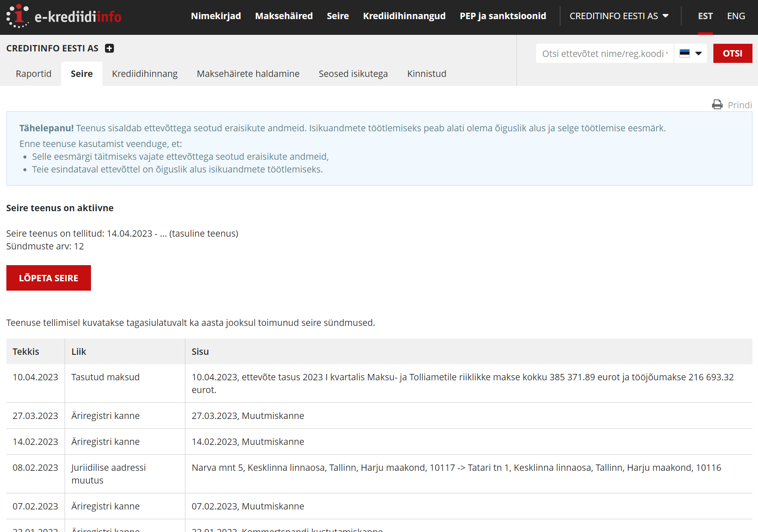Select EST language option
Screen dimensions: 758x532
tap(705, 16)
